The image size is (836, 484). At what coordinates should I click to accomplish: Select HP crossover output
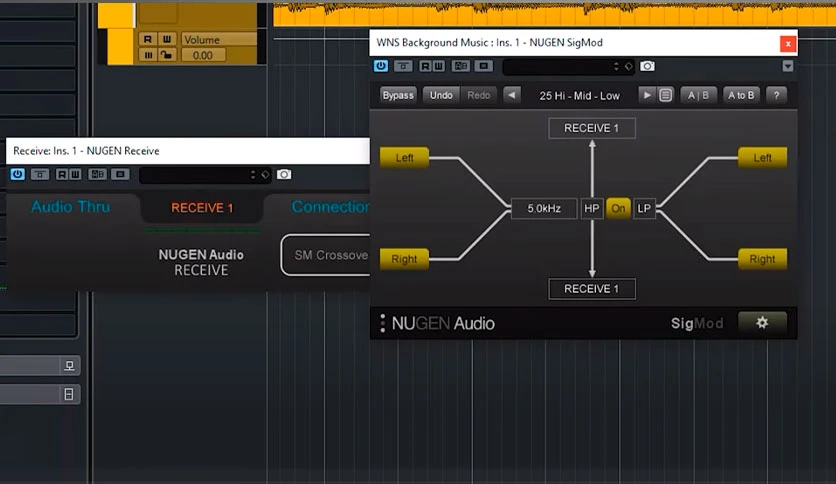point(592,208)
